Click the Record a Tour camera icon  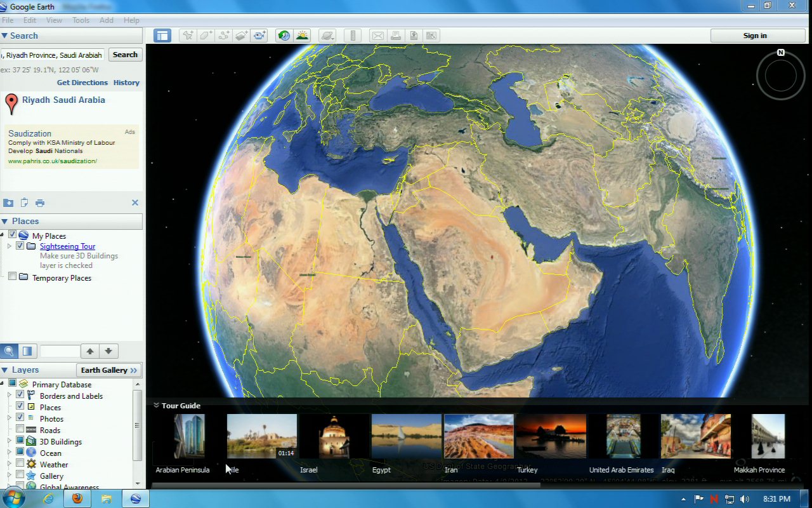[259, 36]
